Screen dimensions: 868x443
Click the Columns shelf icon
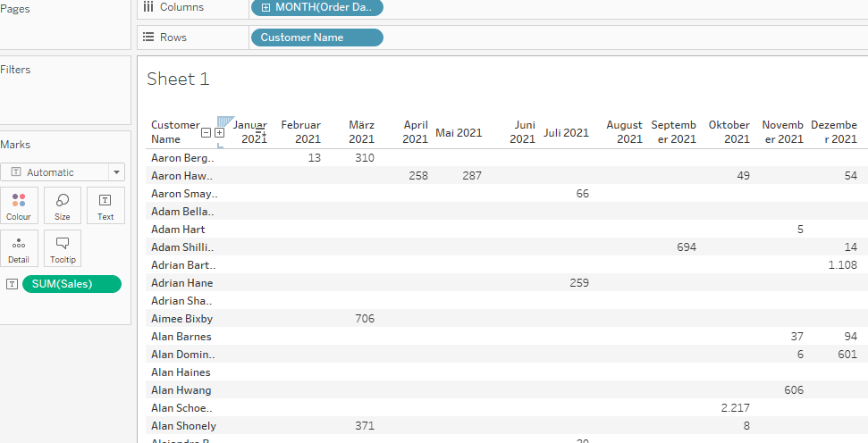coord(148,7)
